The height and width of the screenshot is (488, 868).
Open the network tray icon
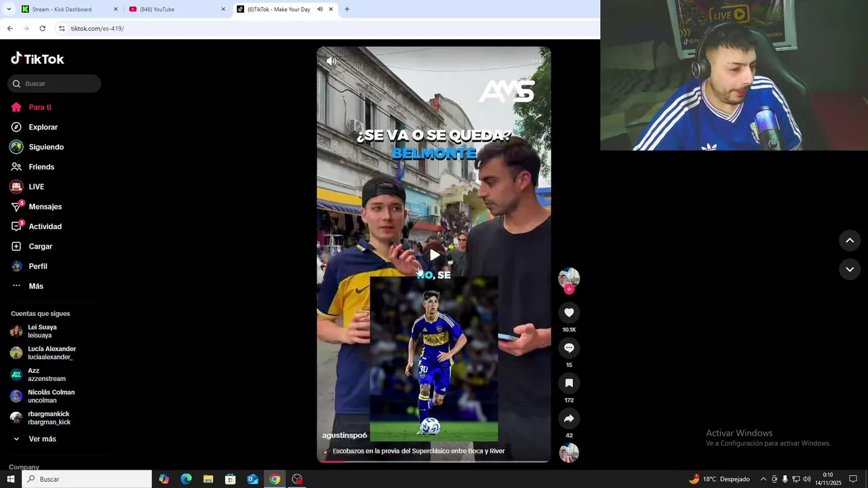coord(796,479)
